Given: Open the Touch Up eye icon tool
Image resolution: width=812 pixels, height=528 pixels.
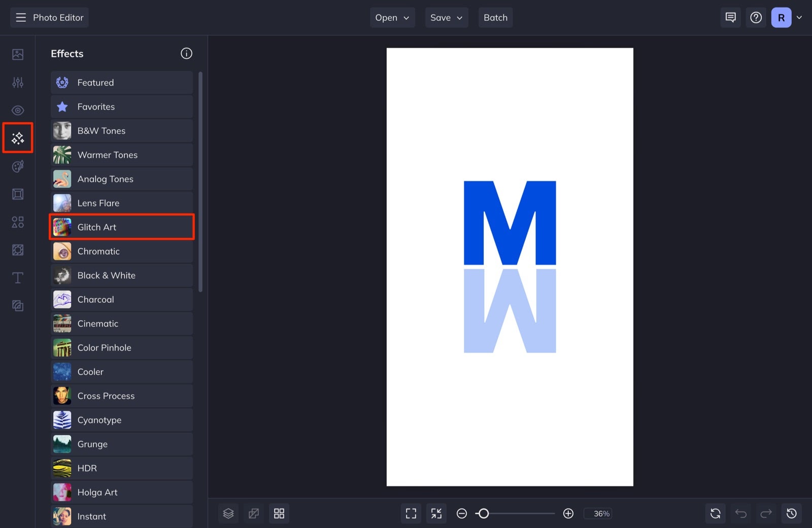Looking at the screenshot, I should [18, 110].
